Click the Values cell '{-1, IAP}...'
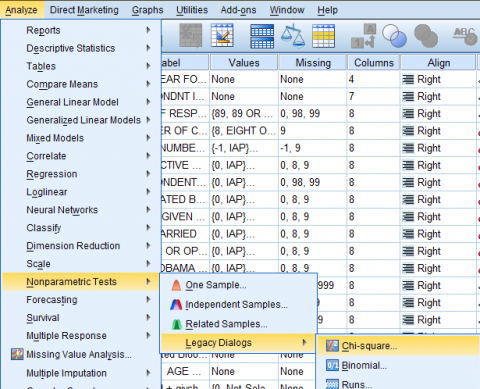Screen dimensions: 480x389 pos(244,148)
